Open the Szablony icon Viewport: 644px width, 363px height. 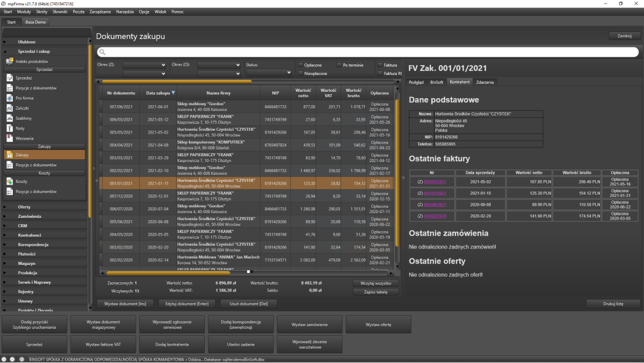9,118
